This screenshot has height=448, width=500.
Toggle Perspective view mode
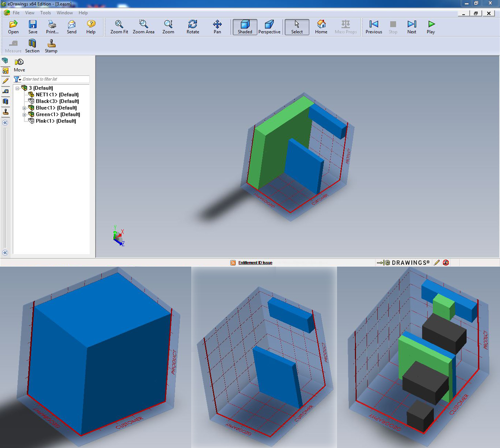tap(269, 27)
